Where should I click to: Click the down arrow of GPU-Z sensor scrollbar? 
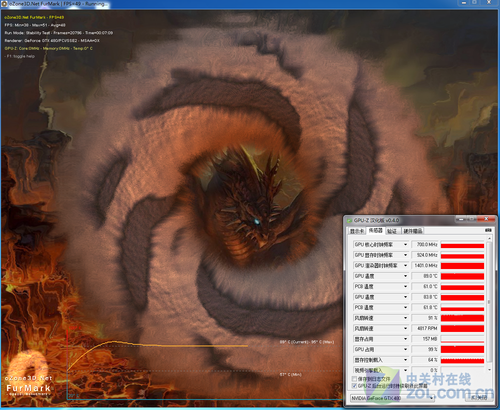[x=489, y=370]
